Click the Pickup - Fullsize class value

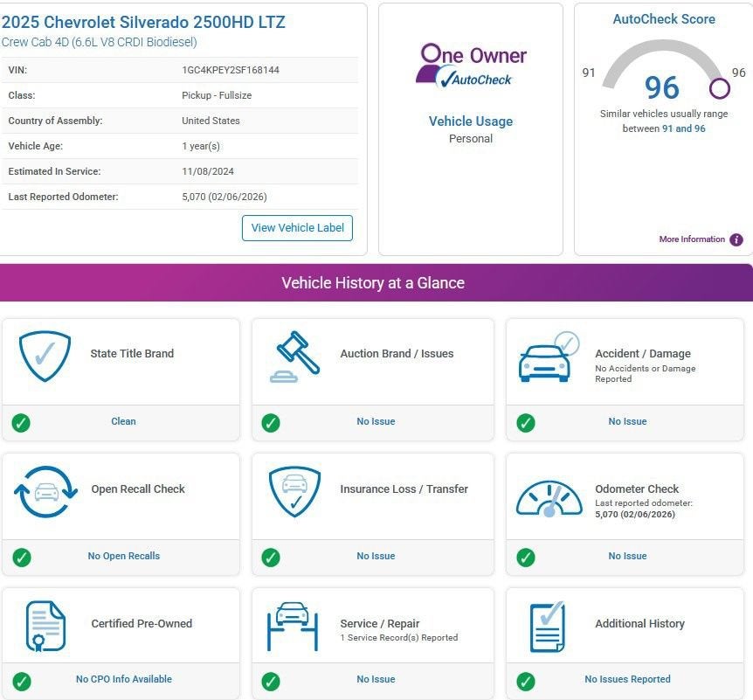[217, 95]
